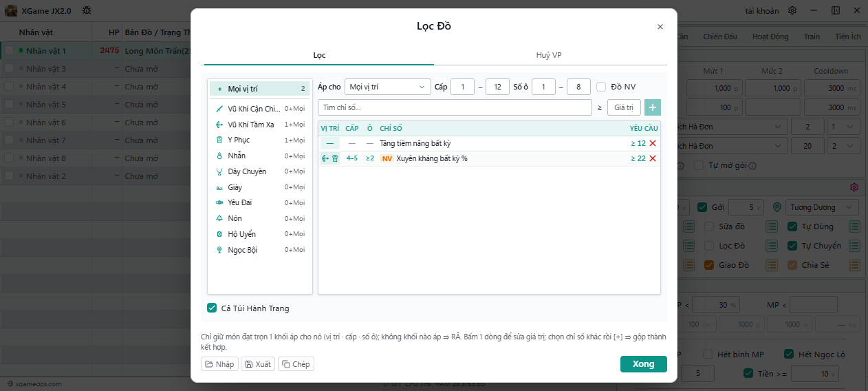Open the list settings icon for Tự Chuyển
The height and width of the screenshot is (391, 868).
[x=854, y=246]
